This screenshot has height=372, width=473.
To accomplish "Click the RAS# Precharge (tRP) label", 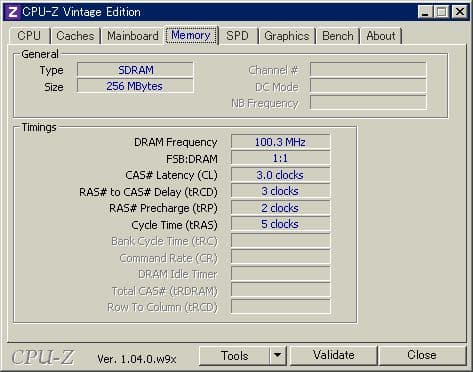I will point(163,208).
